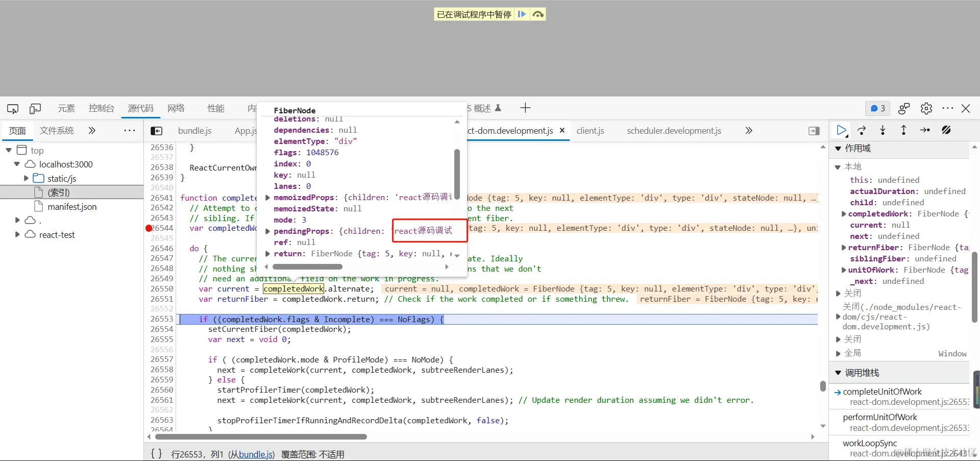Viewport: 980px width, 461px height.
Task: Expand return property in FiberNode popup
Action: coord(267,254)
